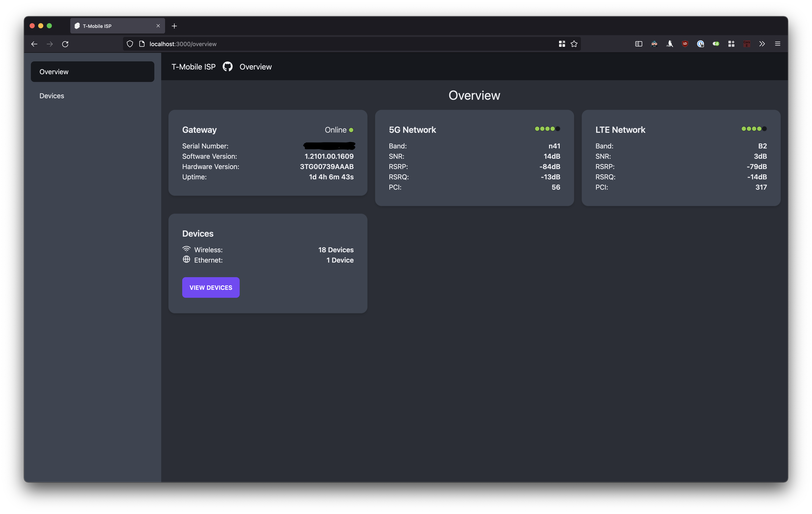Select Overview in the sidebar
This screenshot has height=514, width=812.
[x=92, y=72]
